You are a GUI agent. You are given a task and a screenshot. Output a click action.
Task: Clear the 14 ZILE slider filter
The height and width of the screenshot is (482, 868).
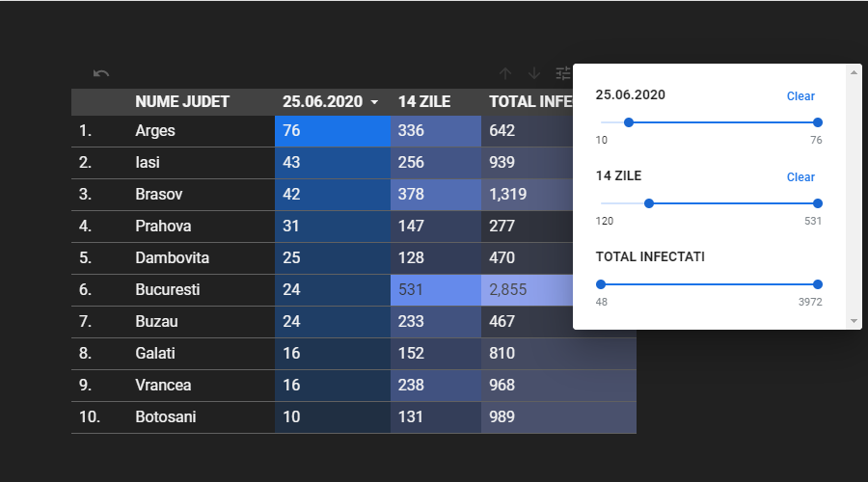(800, 177)
